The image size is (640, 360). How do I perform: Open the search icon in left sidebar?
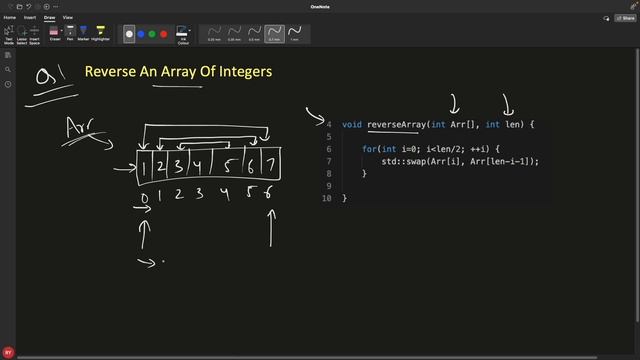coord(8,70)
